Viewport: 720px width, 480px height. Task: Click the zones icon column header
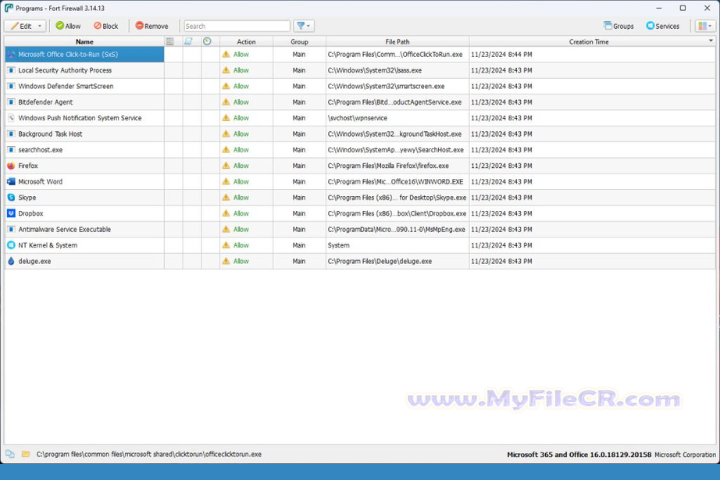coord(170,42)
